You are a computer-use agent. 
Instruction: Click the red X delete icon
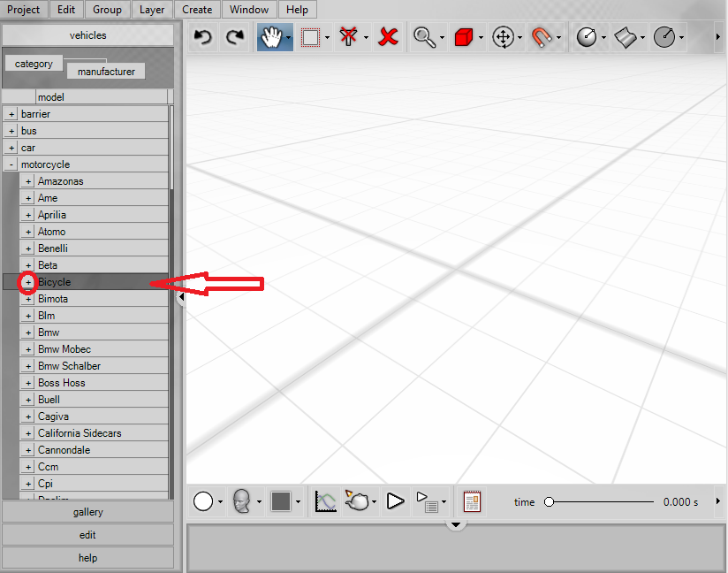[x=388, y=37]
